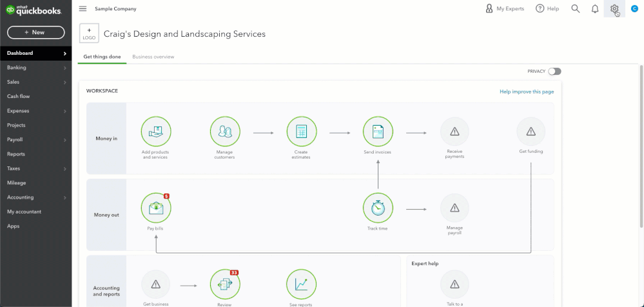Screen dimensions: 644x307
Task: Click the vertical page scrollbar
Action: click(x=641, y=146)
